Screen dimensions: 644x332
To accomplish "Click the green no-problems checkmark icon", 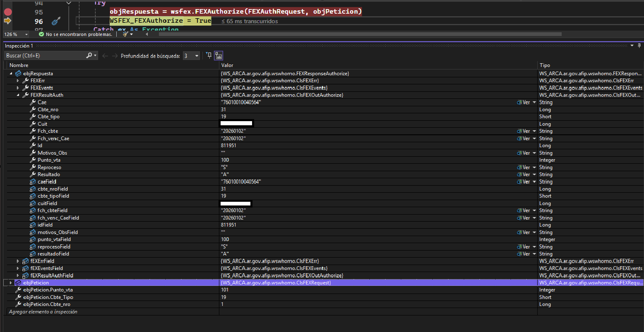I will click(41, 34).
